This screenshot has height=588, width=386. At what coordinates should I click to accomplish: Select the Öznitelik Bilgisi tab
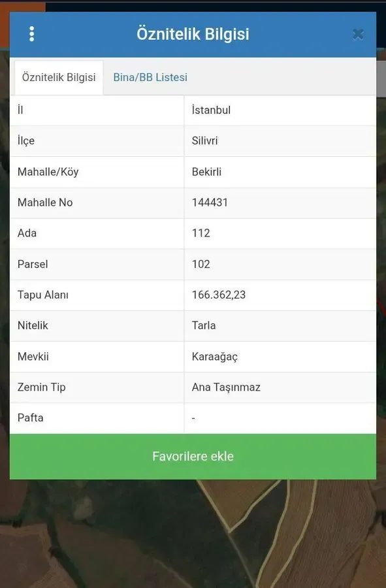point(59,77)
